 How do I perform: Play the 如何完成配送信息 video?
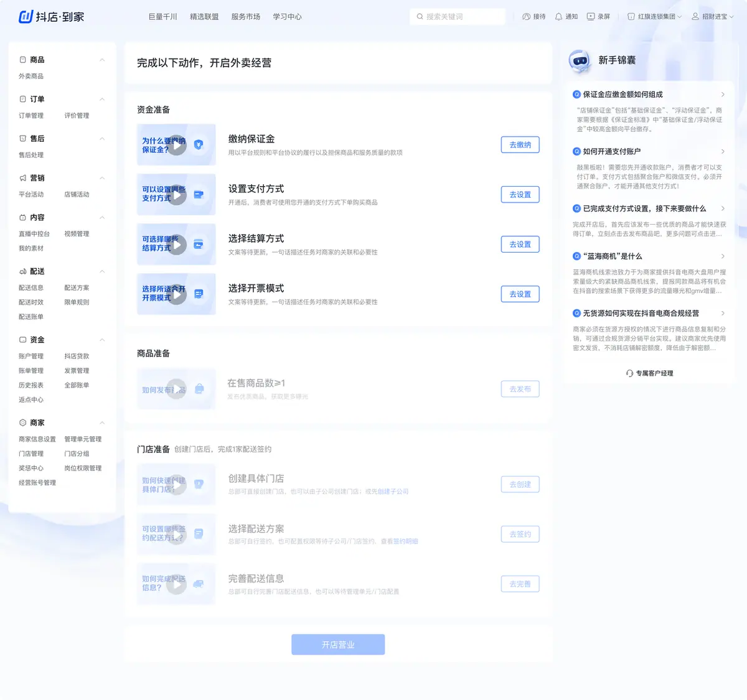(177, 585)
